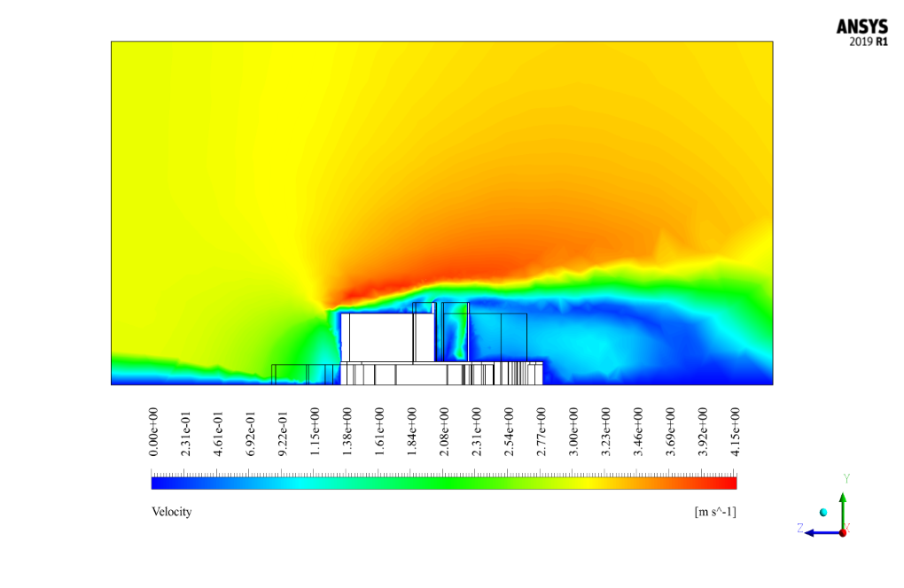Click the Velocity legend title

171,512
